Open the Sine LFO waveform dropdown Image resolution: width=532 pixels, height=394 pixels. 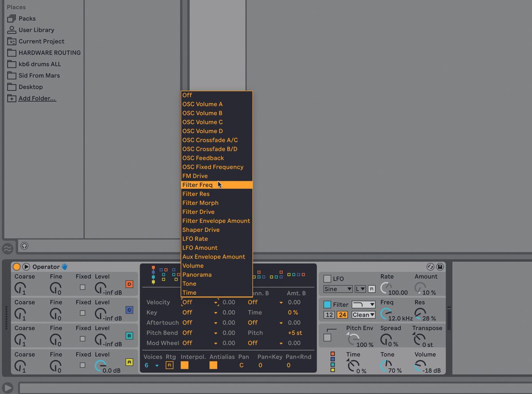click(337, 289)
